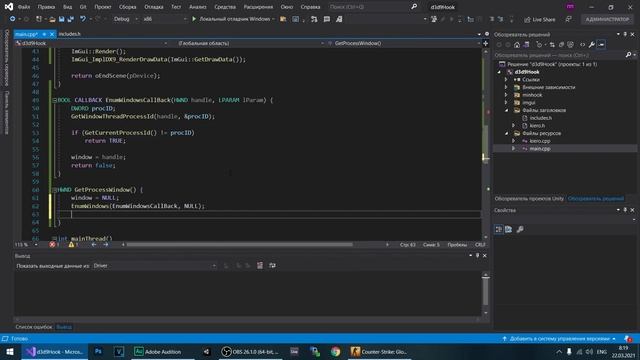Open Properties wrench in Solution Explorer toolbar
The height and width of the screenshot is (360, 640).
pos(591,45)
